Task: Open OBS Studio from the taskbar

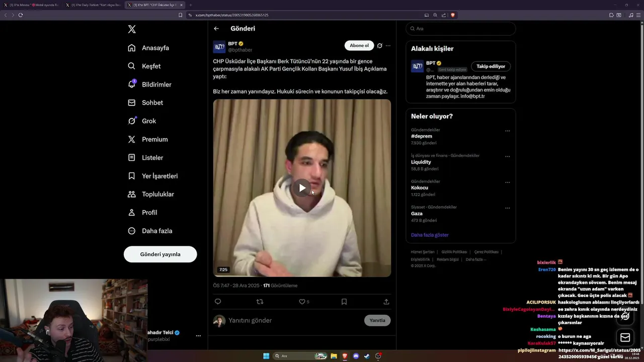Action: (378, 356)
